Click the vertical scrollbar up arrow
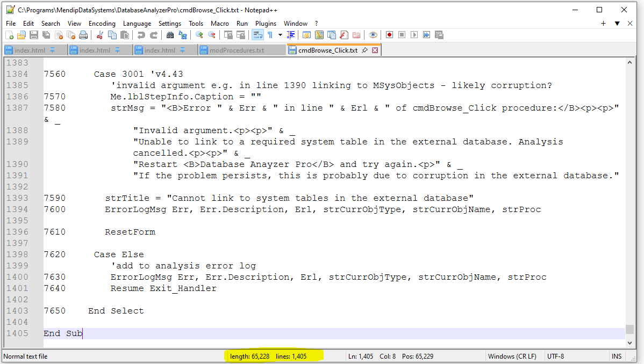 click(x=629, y=62)
